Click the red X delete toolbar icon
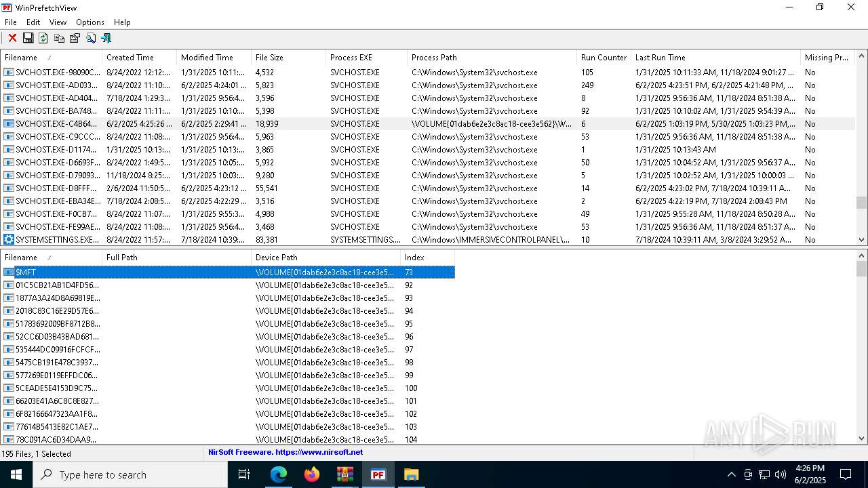The height and width of the screenshot is (488, 868). pyautogui.click(x=12, y=38)
